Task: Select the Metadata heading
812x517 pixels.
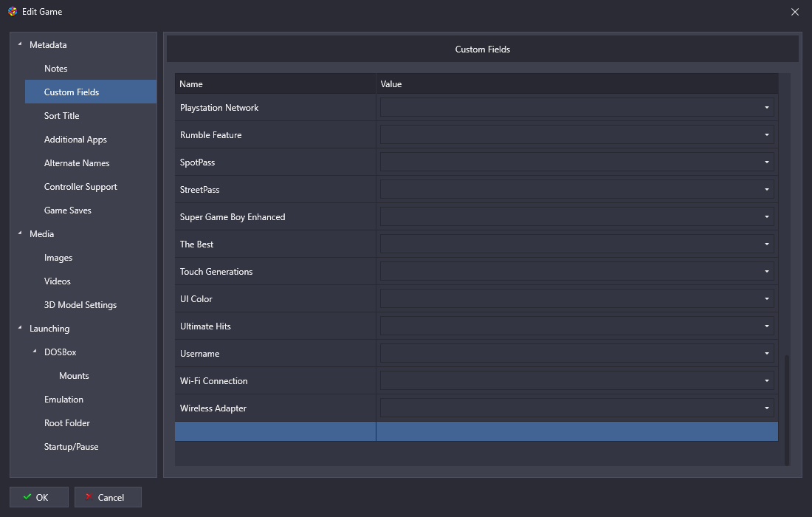Action: click(48, 44)
